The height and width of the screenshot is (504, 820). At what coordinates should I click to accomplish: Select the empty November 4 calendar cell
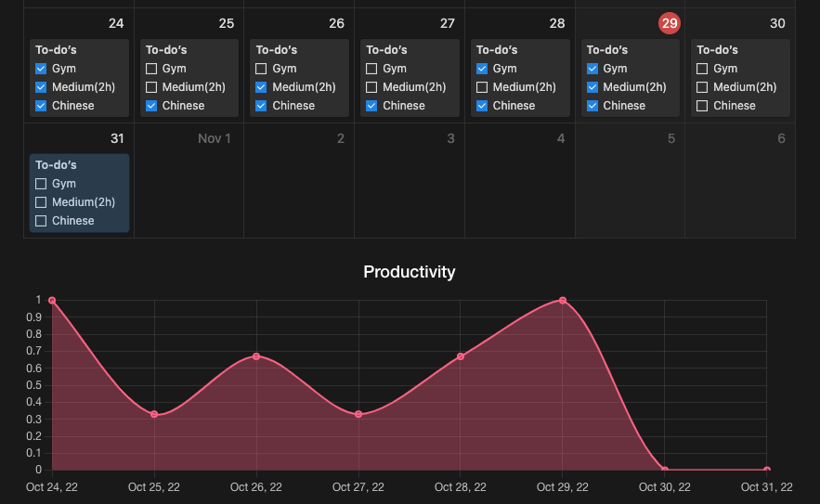[520, 180]
